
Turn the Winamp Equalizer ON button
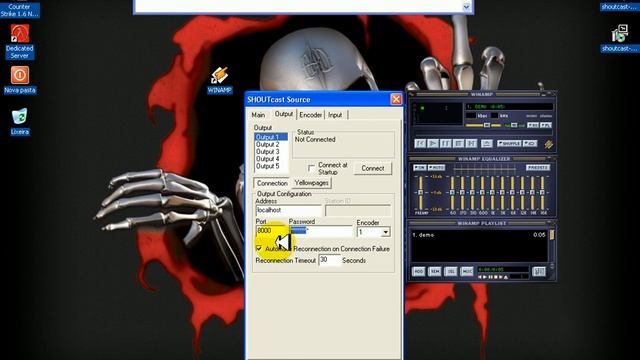point(420,168)
